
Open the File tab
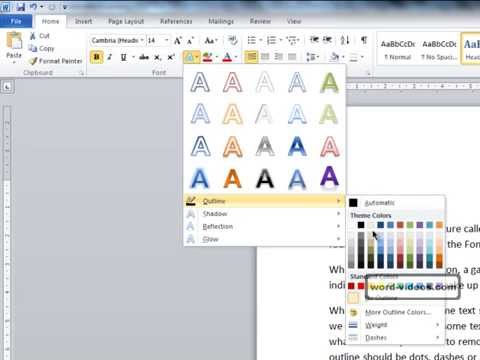(x=16, y=21)
